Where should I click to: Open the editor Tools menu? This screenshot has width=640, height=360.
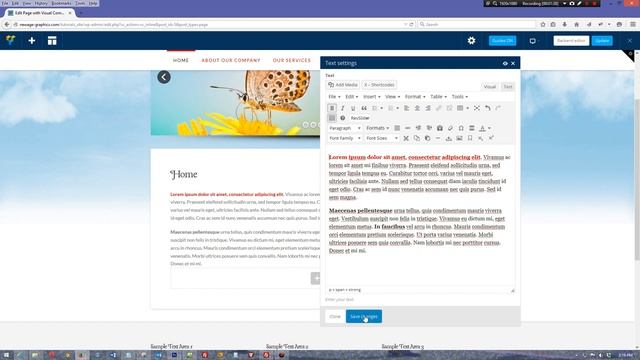click(x=460, y=97)
